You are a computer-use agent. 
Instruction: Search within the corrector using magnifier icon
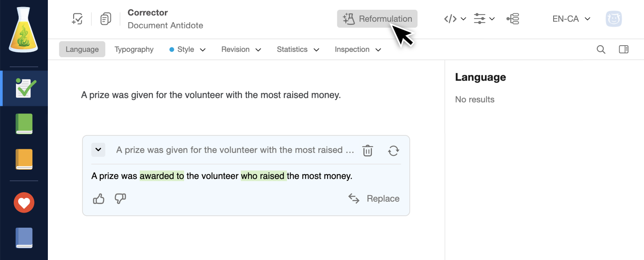click(601, 50)
